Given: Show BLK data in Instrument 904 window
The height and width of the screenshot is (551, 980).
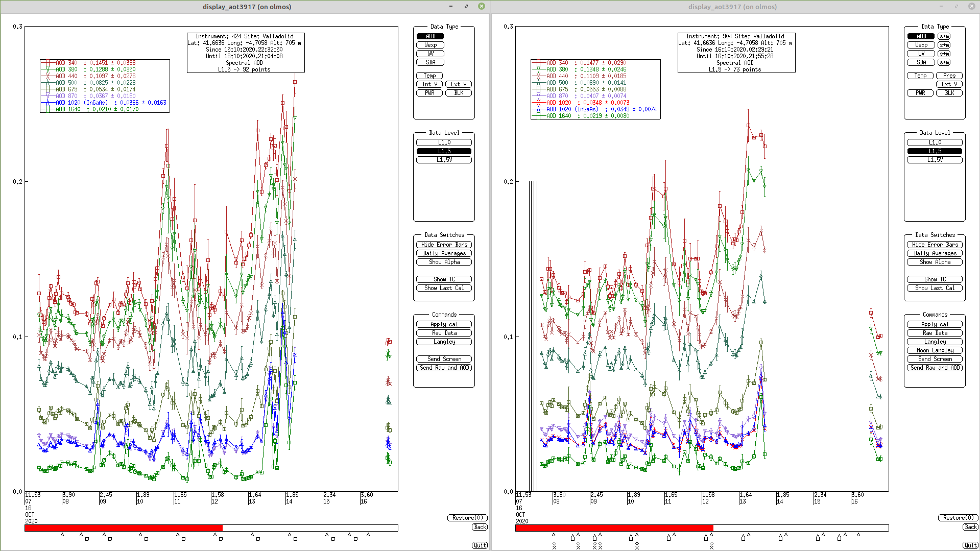Looking at the screenshot, I should tap(949, 93).
